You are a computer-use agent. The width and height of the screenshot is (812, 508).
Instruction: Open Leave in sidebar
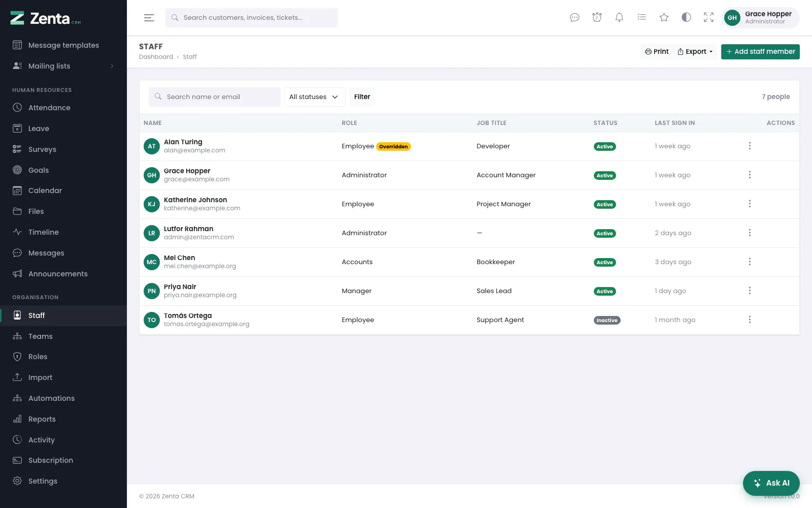[63, 129]
